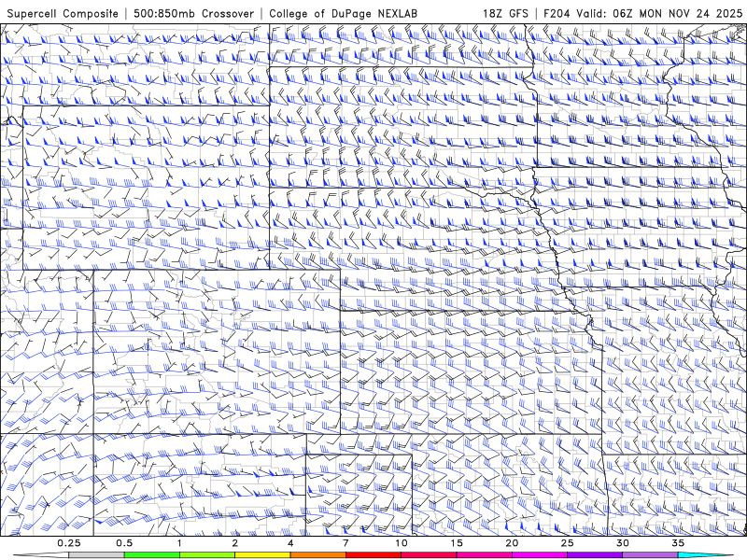This screenshot has height=560, width=747.
Task: Click the legend value label 35
Action: [678, 543]
